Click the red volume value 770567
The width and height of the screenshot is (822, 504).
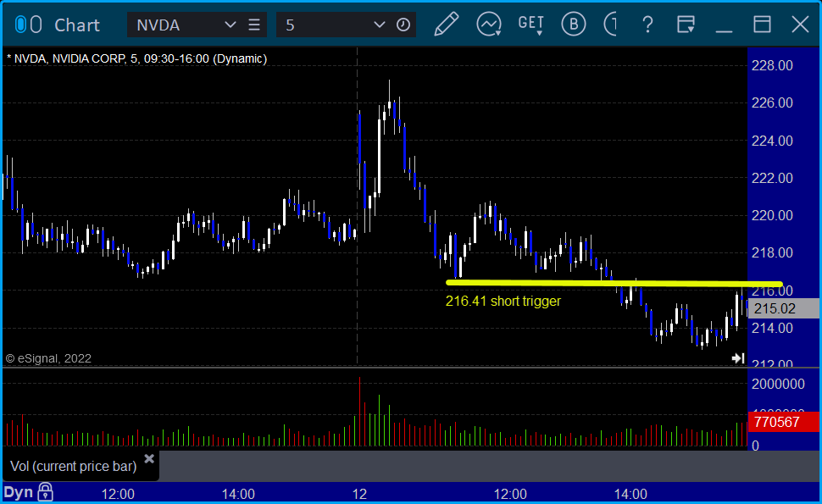tap(783, 422)
